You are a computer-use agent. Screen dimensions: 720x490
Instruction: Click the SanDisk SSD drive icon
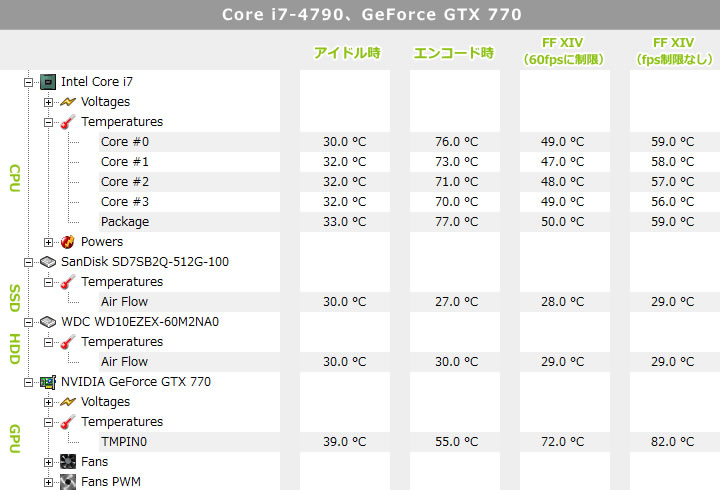click(x=48, y=262)
